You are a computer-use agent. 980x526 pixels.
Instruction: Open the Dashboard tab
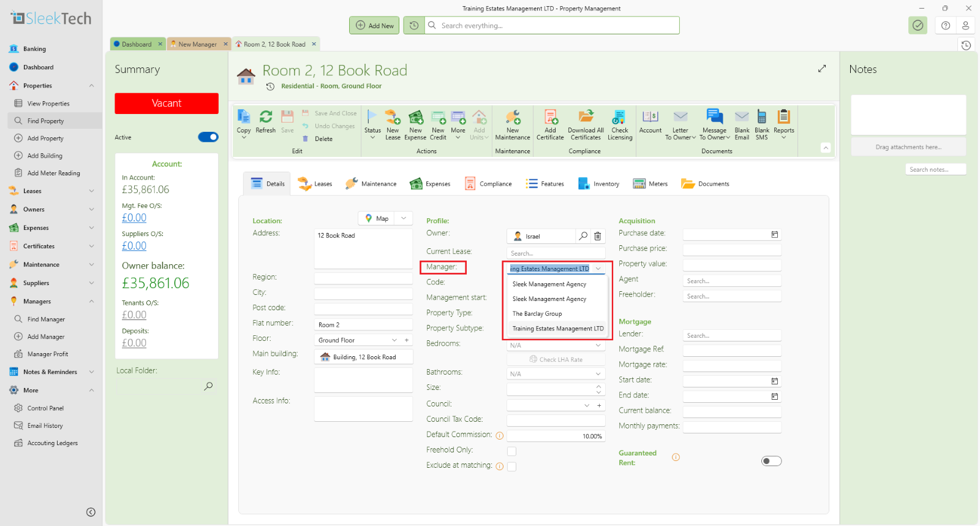click(137, 44)
